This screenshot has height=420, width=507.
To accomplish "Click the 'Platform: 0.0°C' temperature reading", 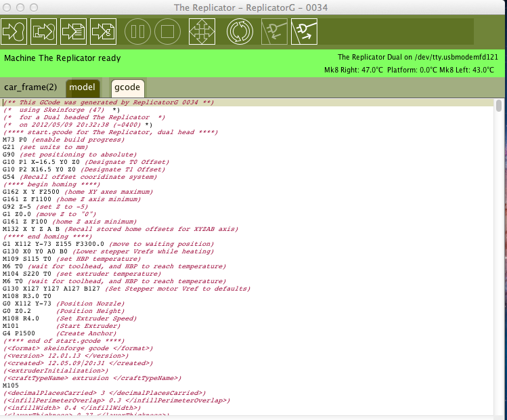I will point(413,70).
